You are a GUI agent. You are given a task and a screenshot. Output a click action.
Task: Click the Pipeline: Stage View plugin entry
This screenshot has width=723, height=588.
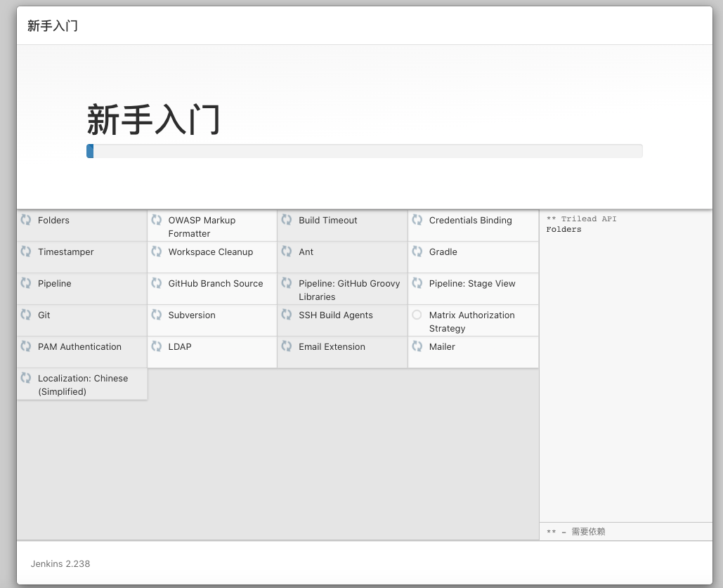tap(472, 284)
